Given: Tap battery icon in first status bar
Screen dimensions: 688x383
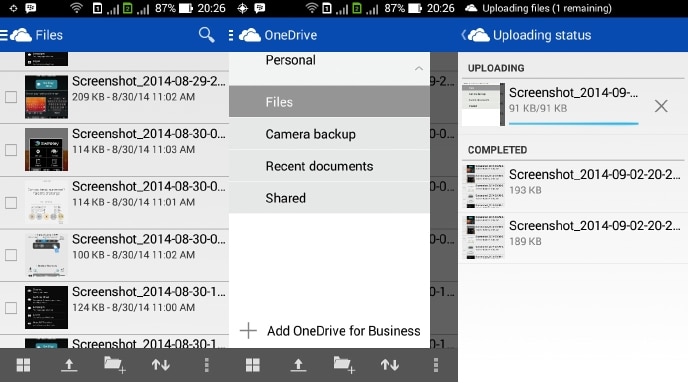Looking at the screenshot, I should pyautogui.click(x=186, y=8).
